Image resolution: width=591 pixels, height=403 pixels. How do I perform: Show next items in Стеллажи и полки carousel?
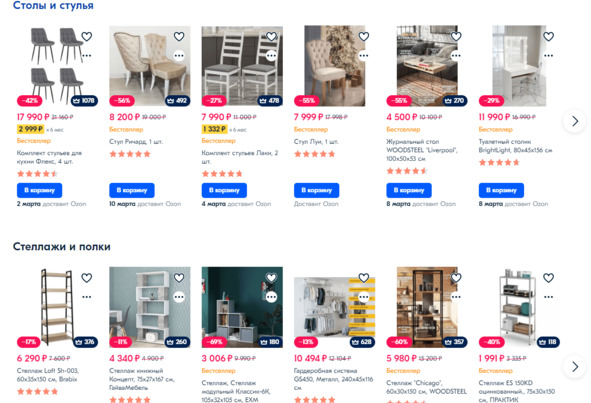pos(575,366)
